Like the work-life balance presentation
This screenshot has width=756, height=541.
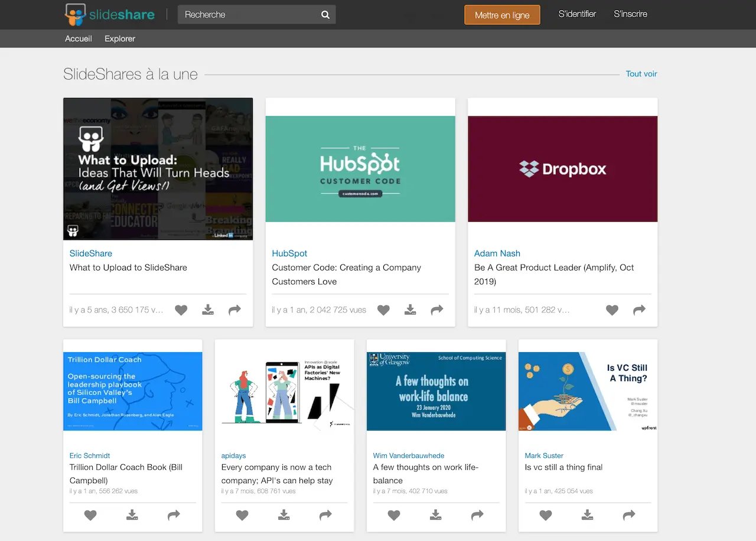[x=394, y=516]
